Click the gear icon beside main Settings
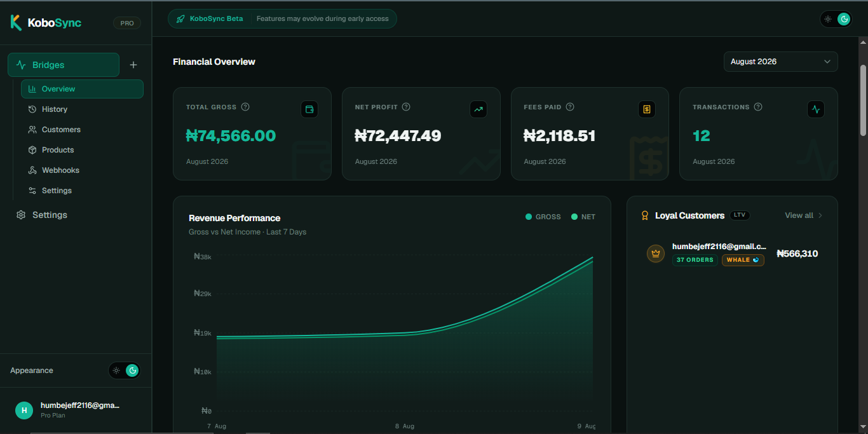This screenshot has width=868, height=434. point(21,215)
